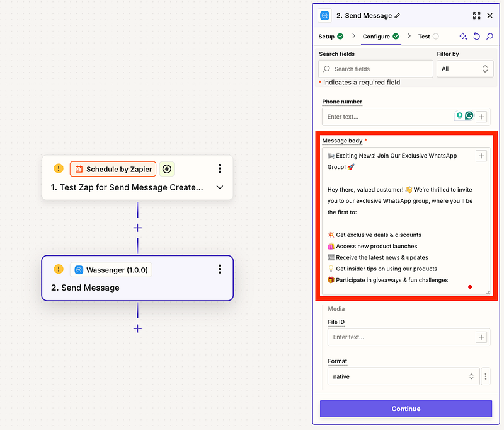The width and height of the screenshot is (504, 430).
Task: Click the AI sparkle icon in panel toolbar
Action: pos(463,37)
